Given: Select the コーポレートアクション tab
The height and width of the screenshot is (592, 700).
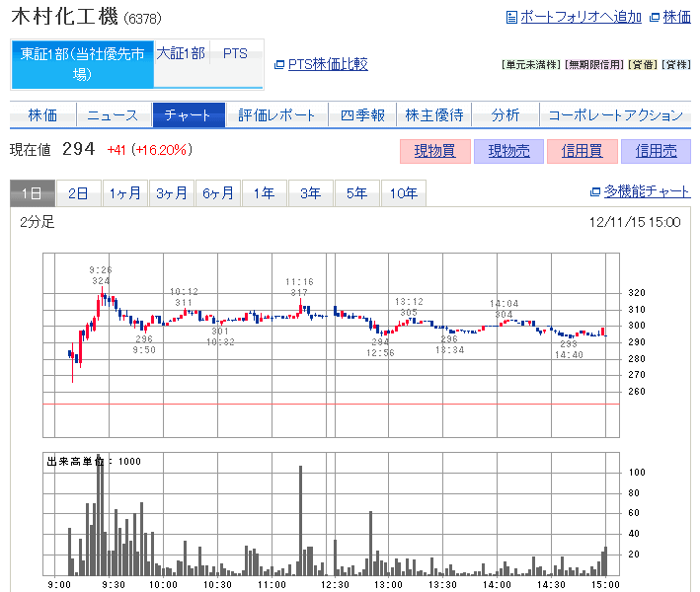Looking at the screenshot, I should coord(614,115).
